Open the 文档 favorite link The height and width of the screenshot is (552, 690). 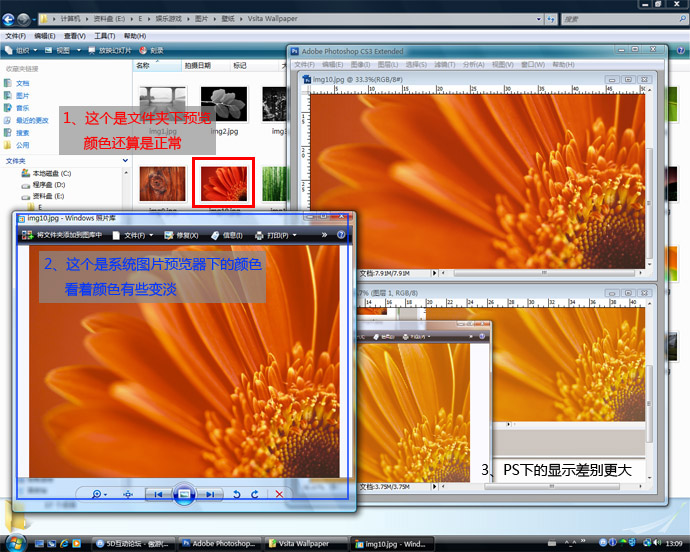click(x=17, y=83)
